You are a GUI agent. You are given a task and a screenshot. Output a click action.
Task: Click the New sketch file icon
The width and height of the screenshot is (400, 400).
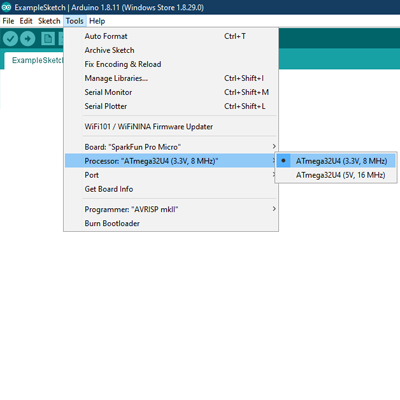(48, 39)
